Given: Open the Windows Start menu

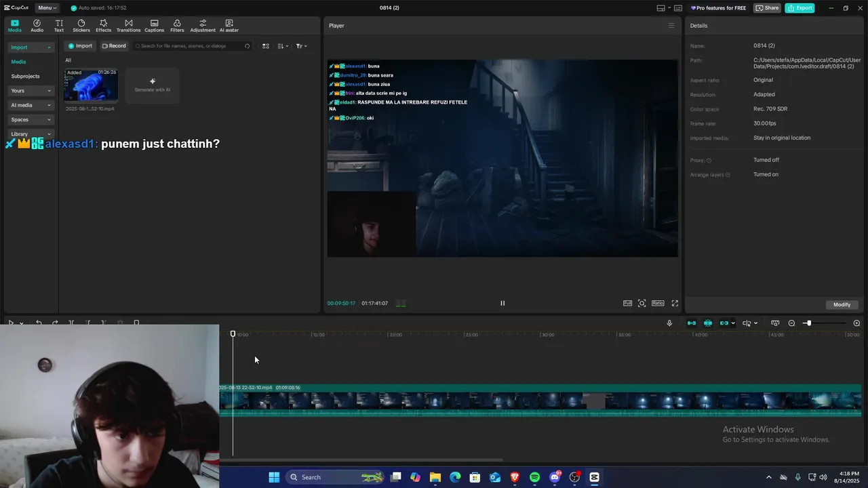Looking at the screenshot, I should [274, 477].
